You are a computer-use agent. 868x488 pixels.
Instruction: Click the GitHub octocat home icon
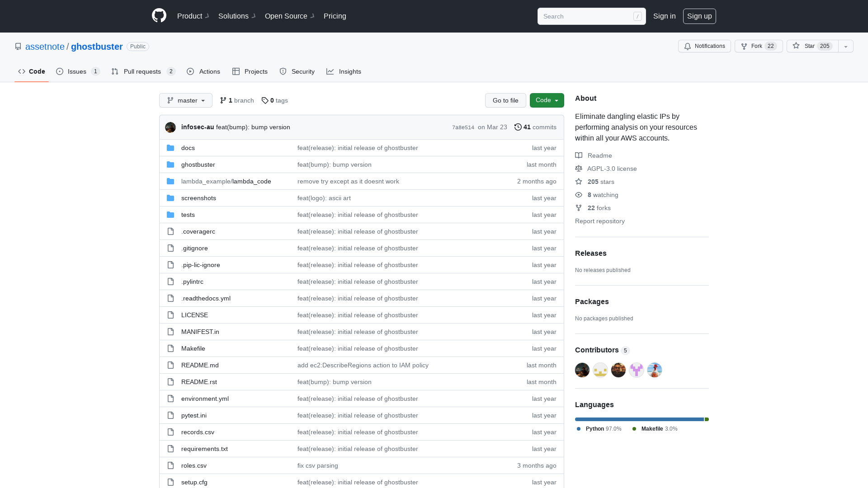pos(159,16)
